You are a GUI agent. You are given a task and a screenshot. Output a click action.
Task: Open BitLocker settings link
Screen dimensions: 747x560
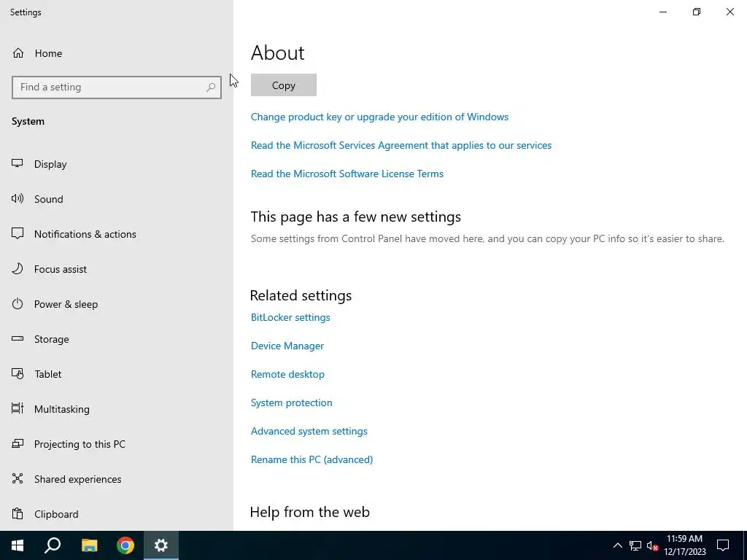click(290, 317)
